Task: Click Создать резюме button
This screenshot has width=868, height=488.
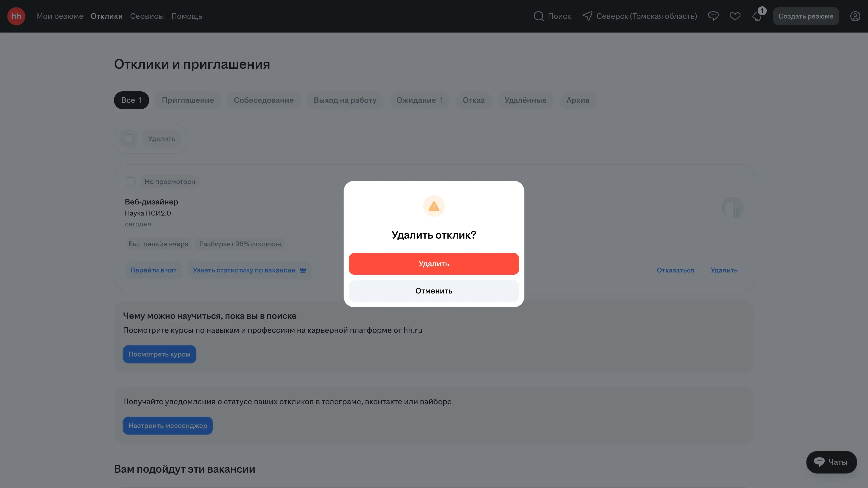Action: tap(805, 16)
